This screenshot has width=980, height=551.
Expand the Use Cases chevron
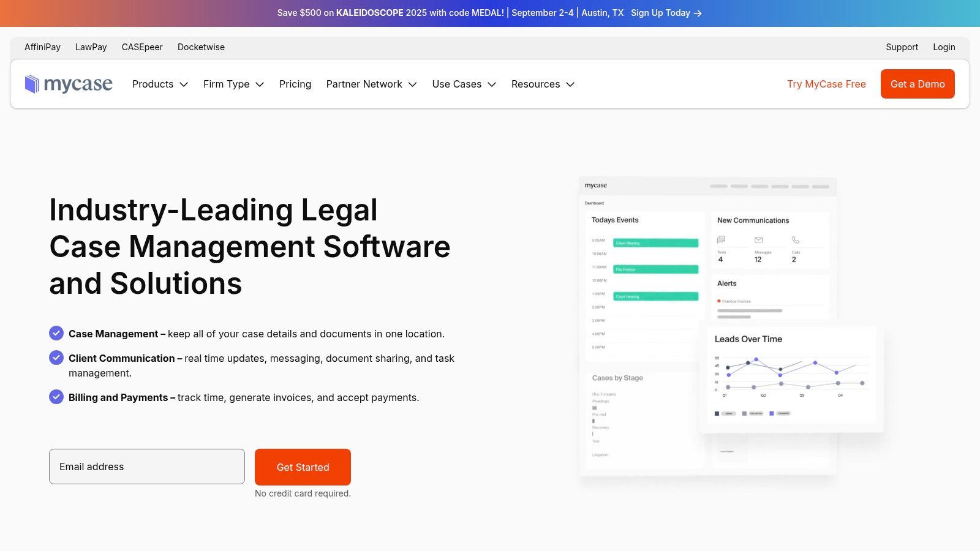(492, 84)
